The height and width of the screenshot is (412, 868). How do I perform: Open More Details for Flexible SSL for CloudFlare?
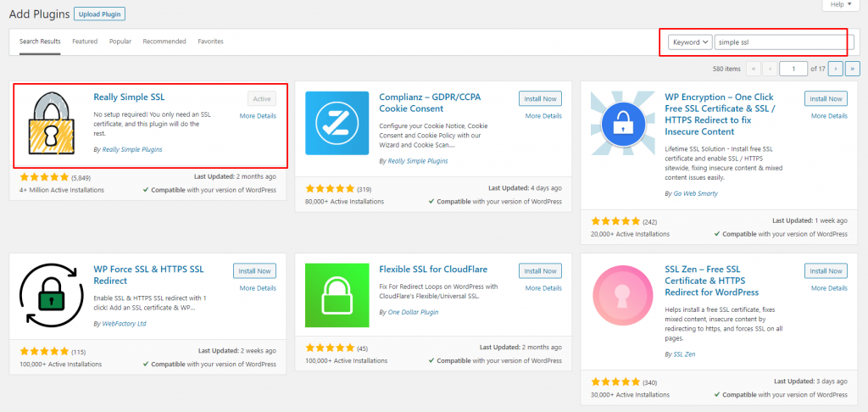pyautogui.click(x=543, y=288)
